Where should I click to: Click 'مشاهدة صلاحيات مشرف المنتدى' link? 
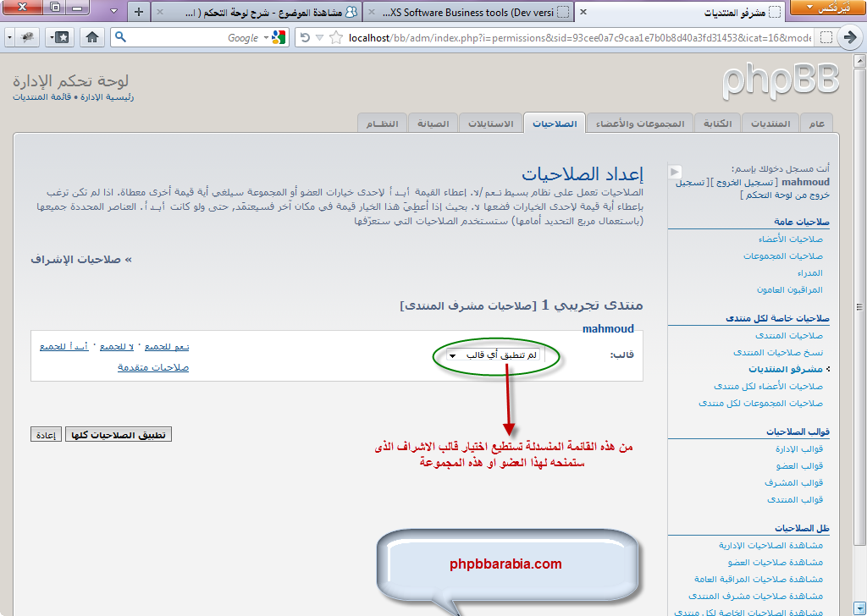point(755,596)
